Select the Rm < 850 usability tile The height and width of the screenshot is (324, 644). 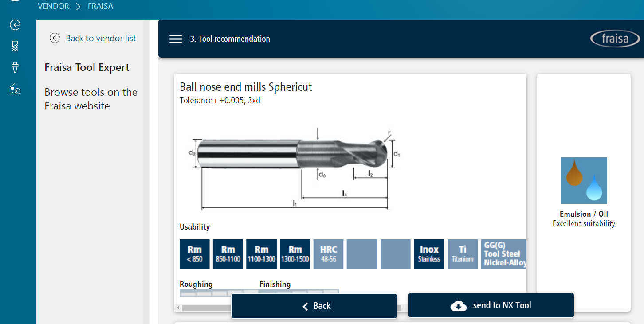point(195,254)
